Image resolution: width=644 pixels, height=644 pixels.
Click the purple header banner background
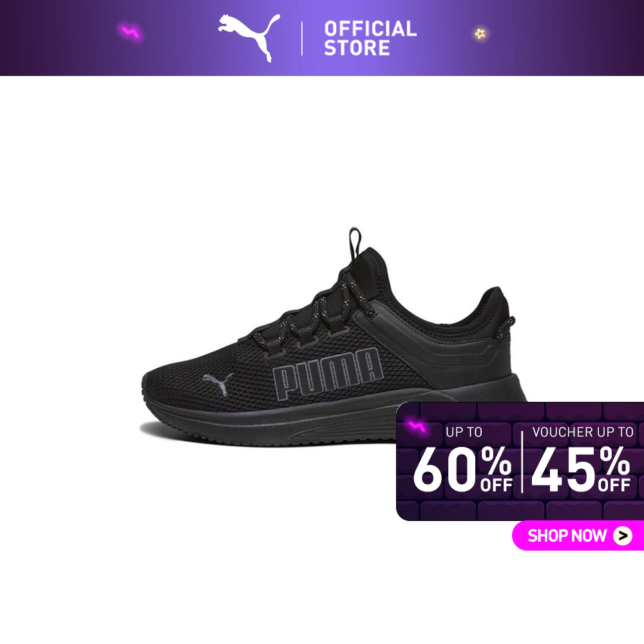point(554,38)
